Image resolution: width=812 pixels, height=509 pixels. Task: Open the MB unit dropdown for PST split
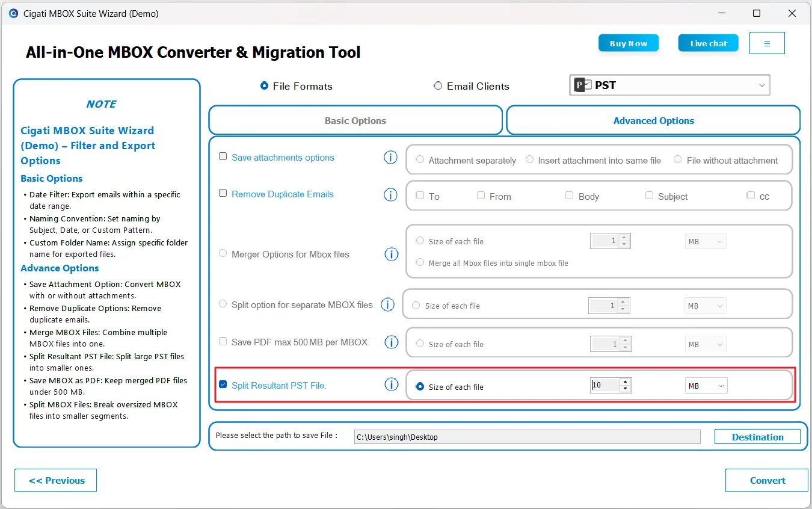tap(706, 386)
